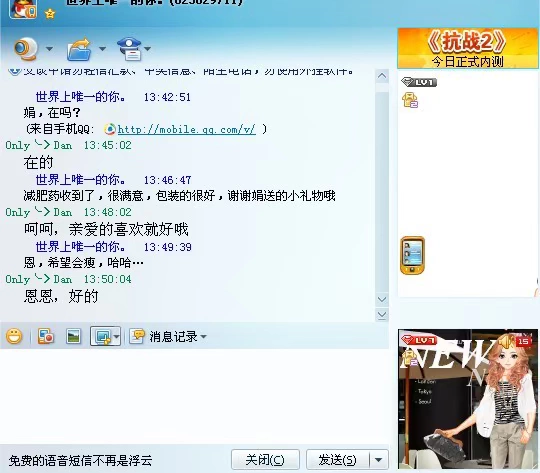Image resolution: width=540 pixels, height=473 pixels.
Task: Toggle the speaker sound icon on QQ show
Action: [506, 341]
